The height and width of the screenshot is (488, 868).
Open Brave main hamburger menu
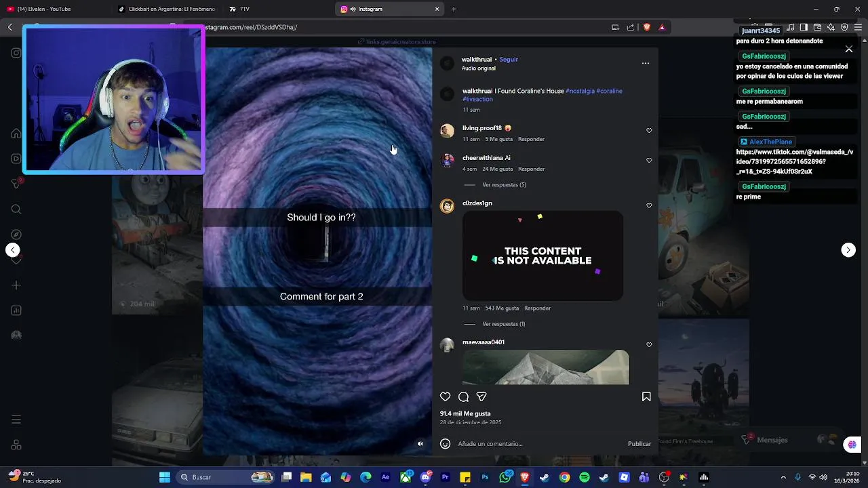[858, 27]
